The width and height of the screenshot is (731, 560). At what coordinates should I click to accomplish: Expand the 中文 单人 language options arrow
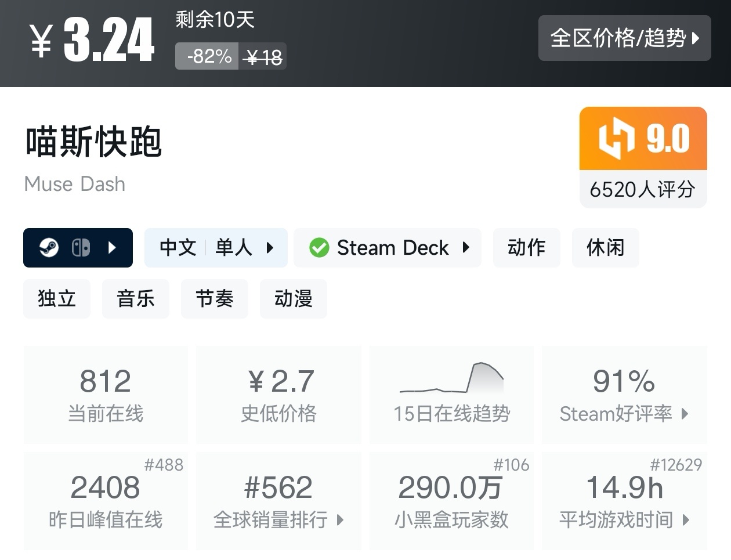coord(270,248)
